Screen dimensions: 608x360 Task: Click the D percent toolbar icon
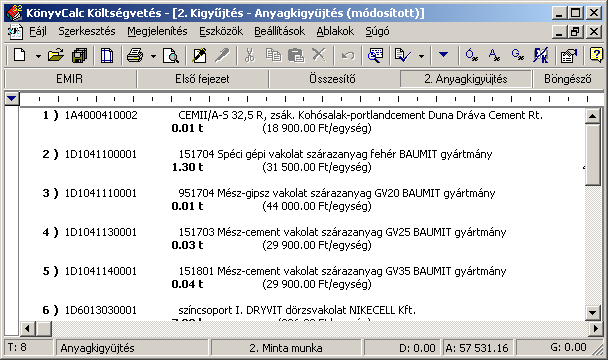coord(471,55)
